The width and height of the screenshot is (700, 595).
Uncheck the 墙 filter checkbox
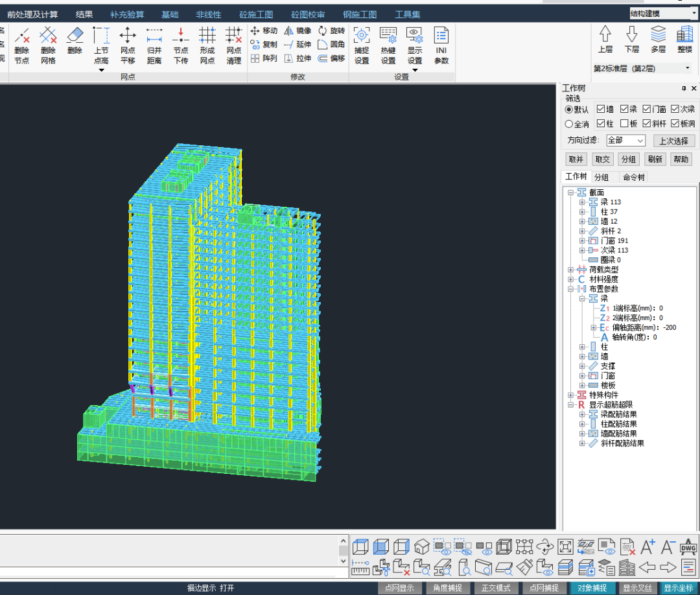pos(601,109)
